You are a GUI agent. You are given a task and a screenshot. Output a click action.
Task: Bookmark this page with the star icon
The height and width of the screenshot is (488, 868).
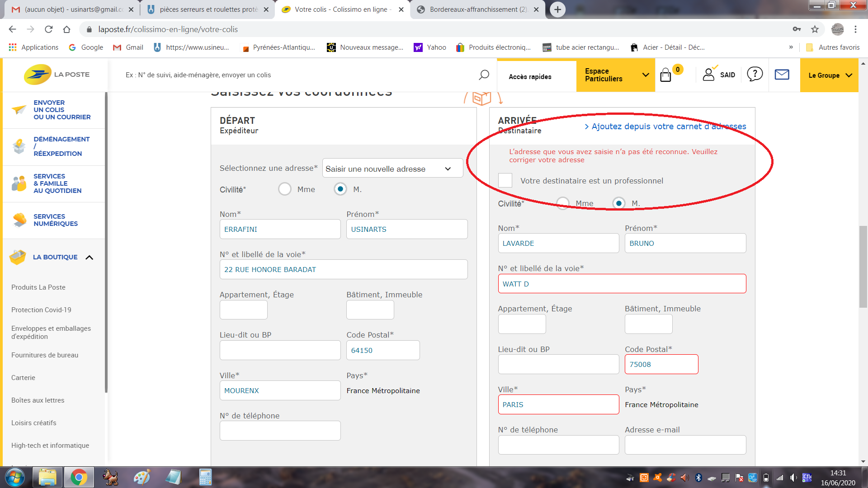815,29
